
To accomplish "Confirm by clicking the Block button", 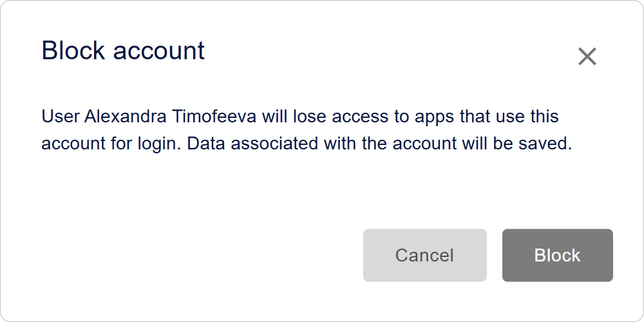I will (557, 255).
